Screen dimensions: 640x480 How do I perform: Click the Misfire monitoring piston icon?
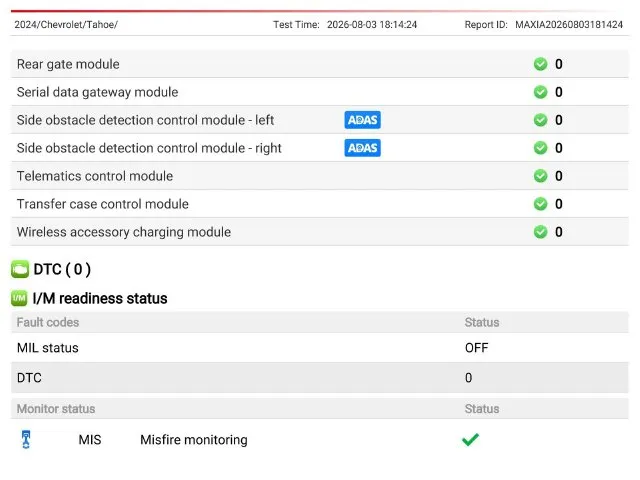26,440
